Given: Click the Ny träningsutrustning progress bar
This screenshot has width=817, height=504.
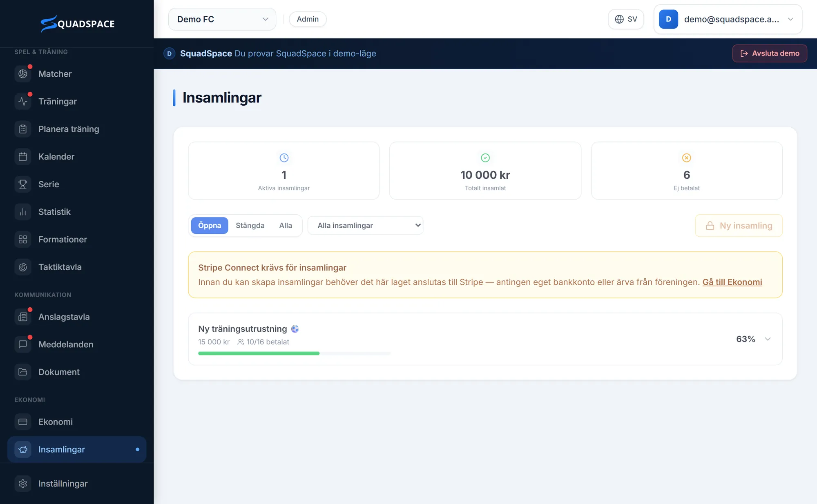Looking at the screenshot, I should [x=294, y=353].
